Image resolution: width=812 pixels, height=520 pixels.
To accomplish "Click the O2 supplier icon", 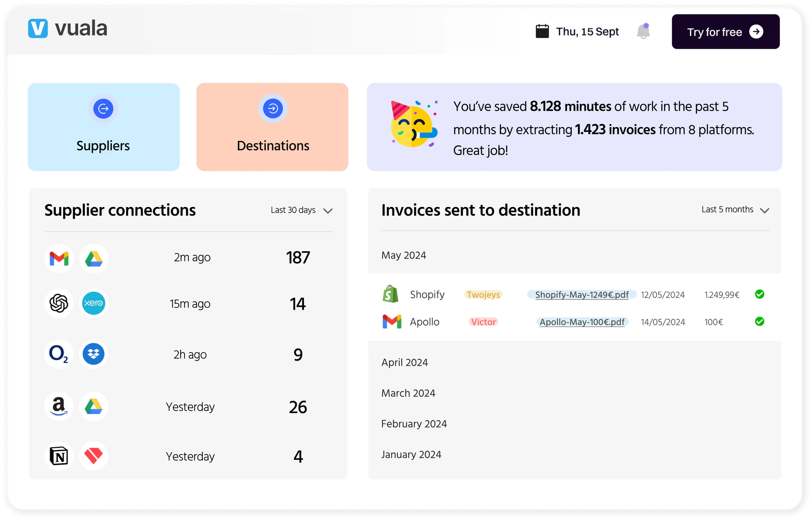I will coord(58,354).
